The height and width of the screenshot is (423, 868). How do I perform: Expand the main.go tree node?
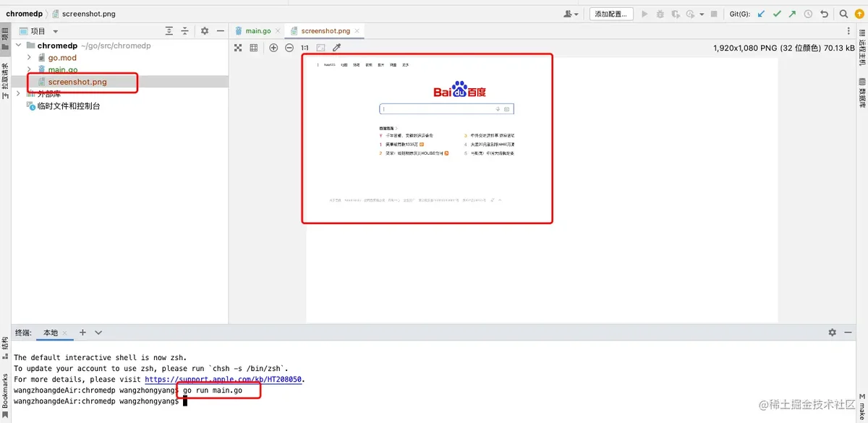[29, 70]
